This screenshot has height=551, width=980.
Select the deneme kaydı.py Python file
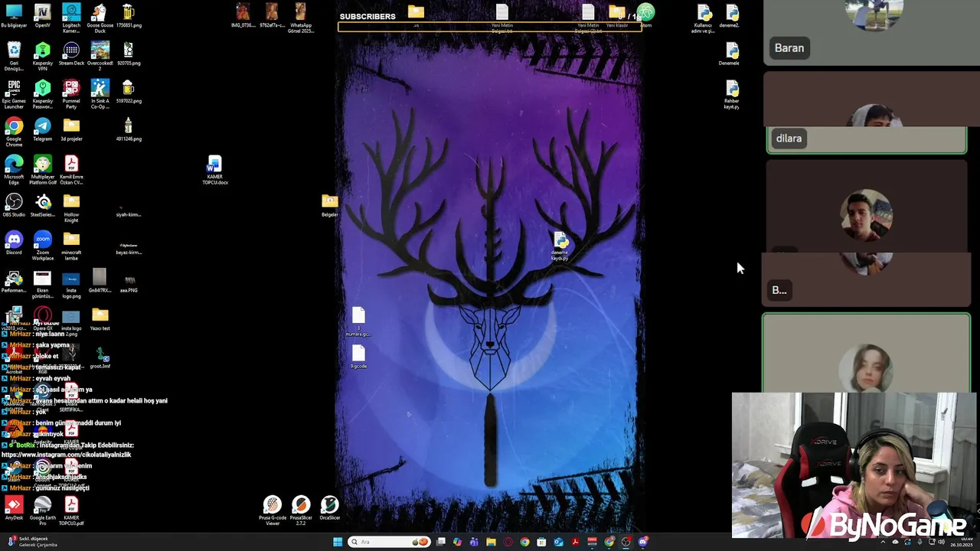pyautogui.click(x=560, y=246)
